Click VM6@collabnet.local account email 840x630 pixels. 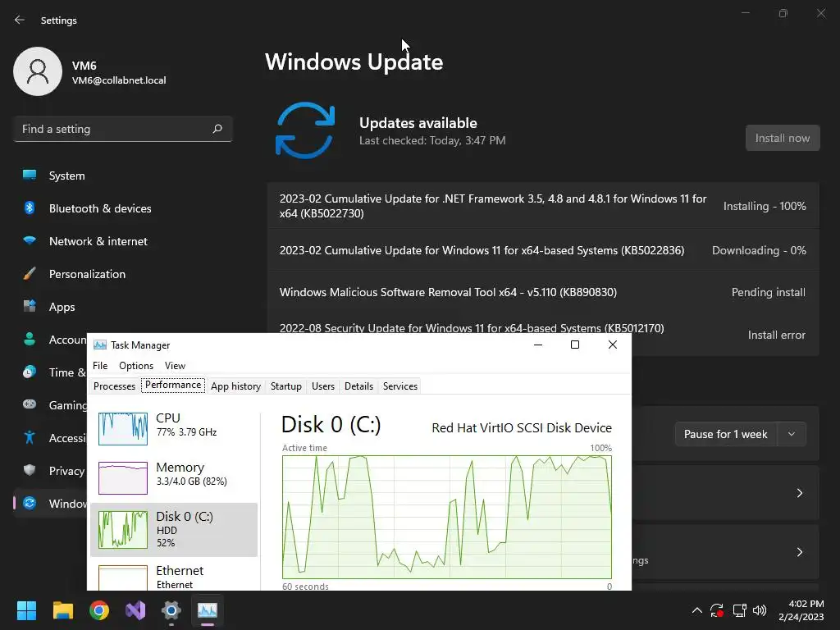(119, 80)
